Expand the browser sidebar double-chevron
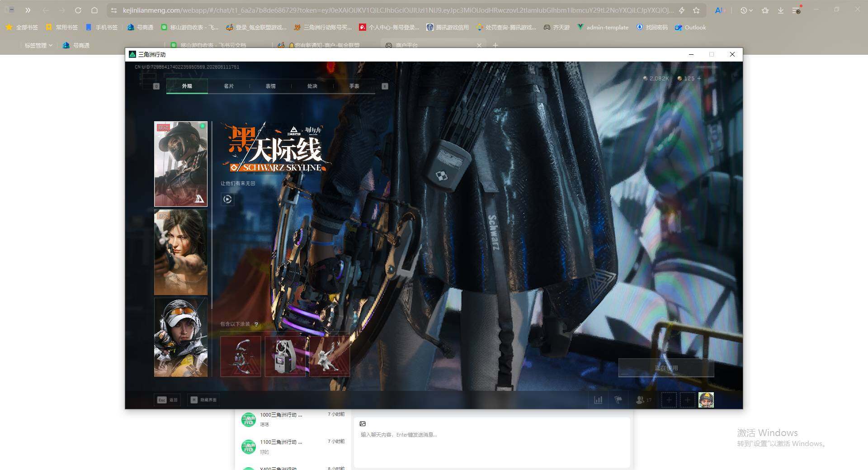This screenshot has width=868, height=470. coord(28,10)
